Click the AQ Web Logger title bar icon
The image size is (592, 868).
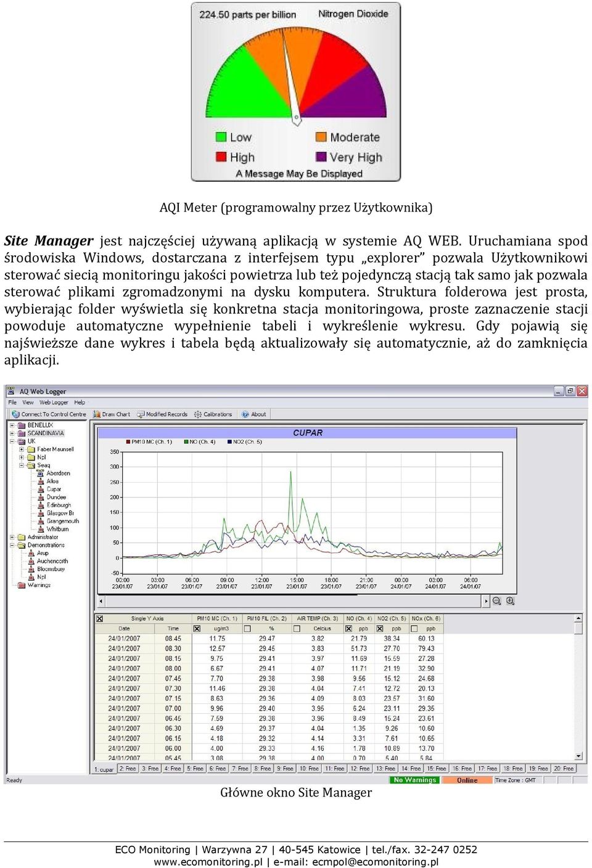(11, 391)
